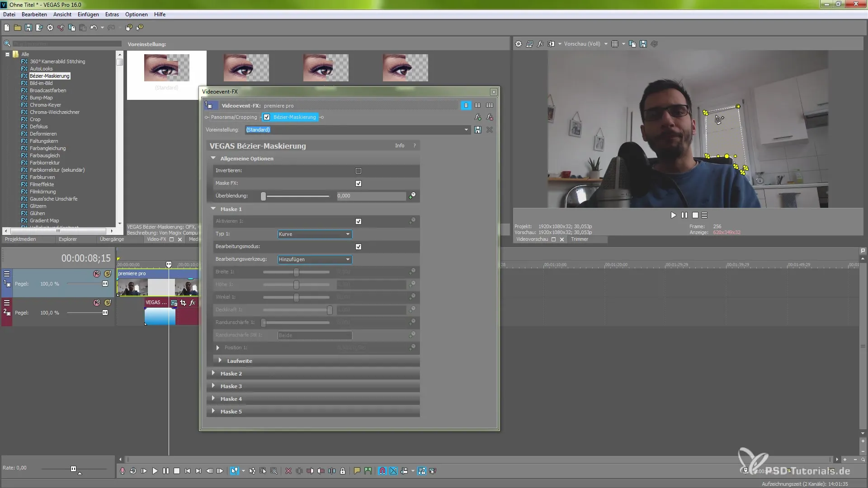This screenshot has width=868, height=488.
Task: Open the Optionen menu
Action: (137, 14)
